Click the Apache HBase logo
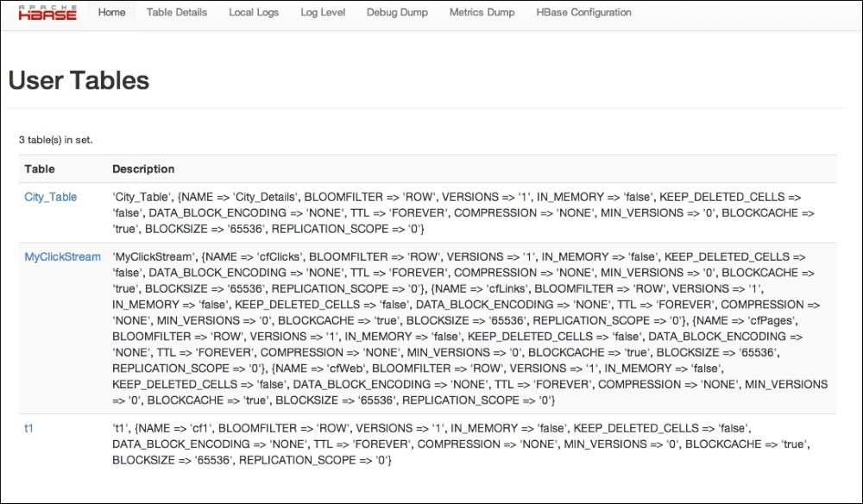Image resolution: width=863 pixels, height=504 pixels. (x=47, y=12)
